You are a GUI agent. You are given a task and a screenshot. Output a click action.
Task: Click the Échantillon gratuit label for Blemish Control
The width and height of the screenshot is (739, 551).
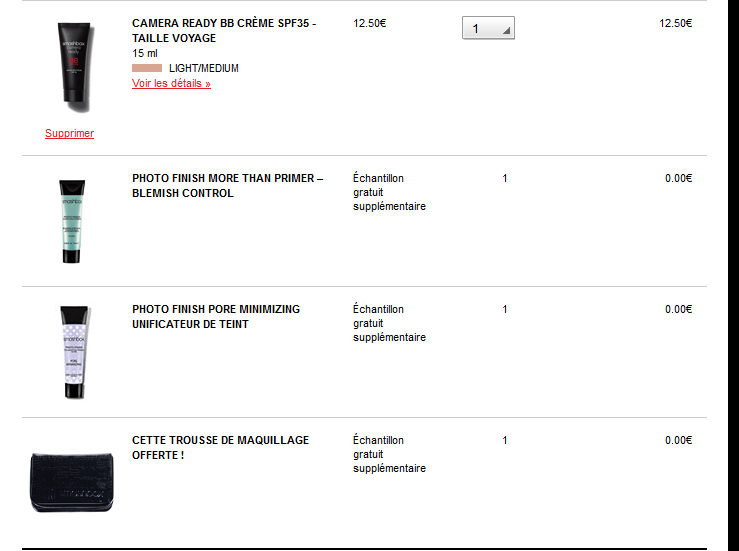(389, 192)
